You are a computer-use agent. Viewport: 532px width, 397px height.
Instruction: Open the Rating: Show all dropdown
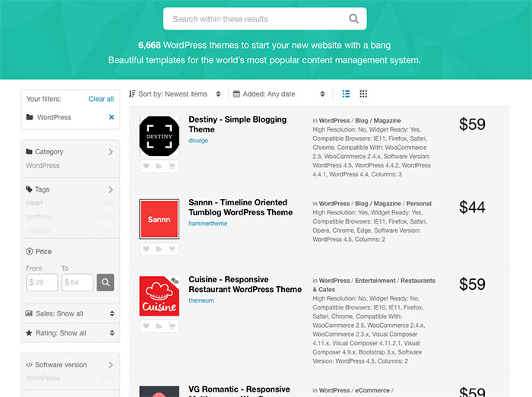pos(70,333)
